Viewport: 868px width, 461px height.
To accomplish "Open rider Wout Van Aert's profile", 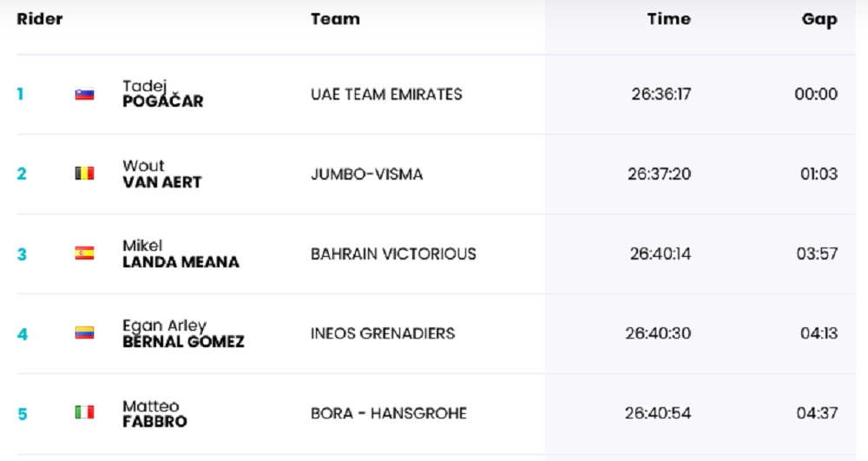I will pos(161,174).
